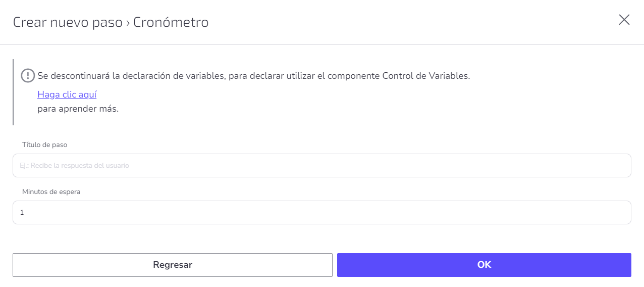Click the gray vertical bar beside the notice
644x287 pixels.
coord(13,92)
